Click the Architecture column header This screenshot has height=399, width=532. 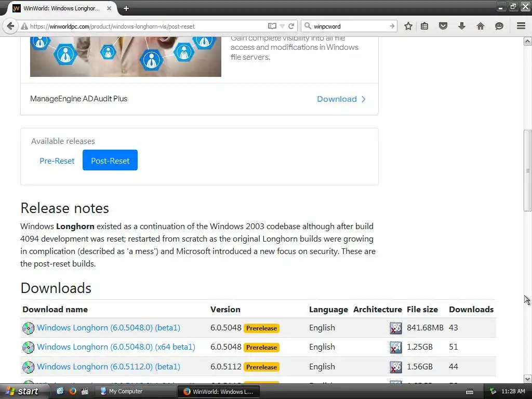coord(377,310)
